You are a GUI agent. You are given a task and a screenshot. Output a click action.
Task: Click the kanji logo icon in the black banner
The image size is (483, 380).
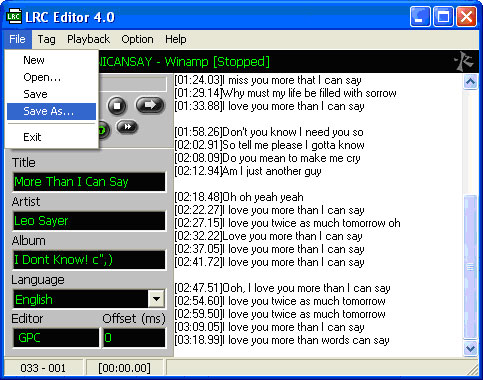point(464,61)
